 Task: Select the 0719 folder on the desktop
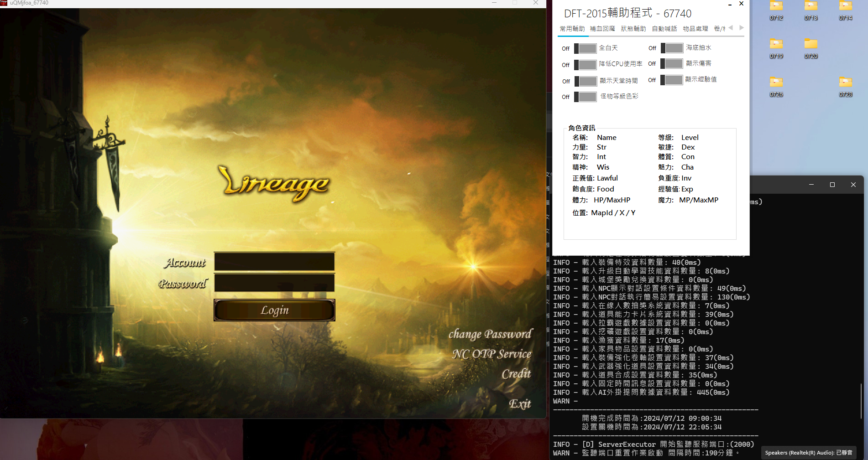(776, 49)
